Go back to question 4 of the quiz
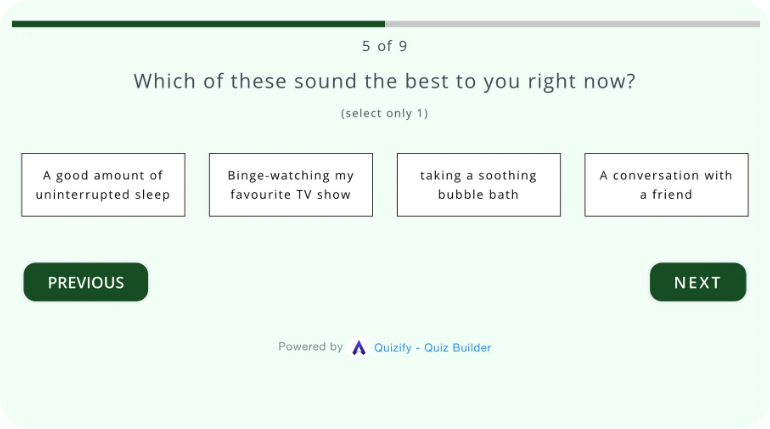The image size is (770, 429). click(x=86, y=282)
